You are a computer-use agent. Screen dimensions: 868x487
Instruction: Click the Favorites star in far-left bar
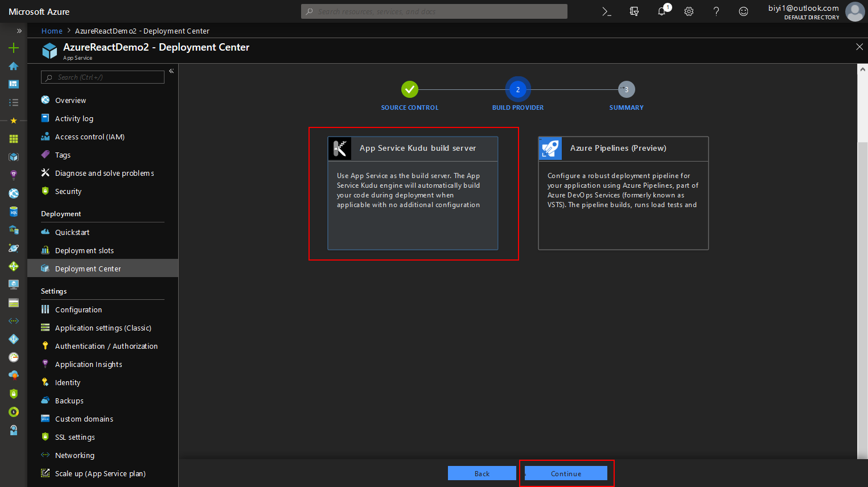(x=14, y=121)
